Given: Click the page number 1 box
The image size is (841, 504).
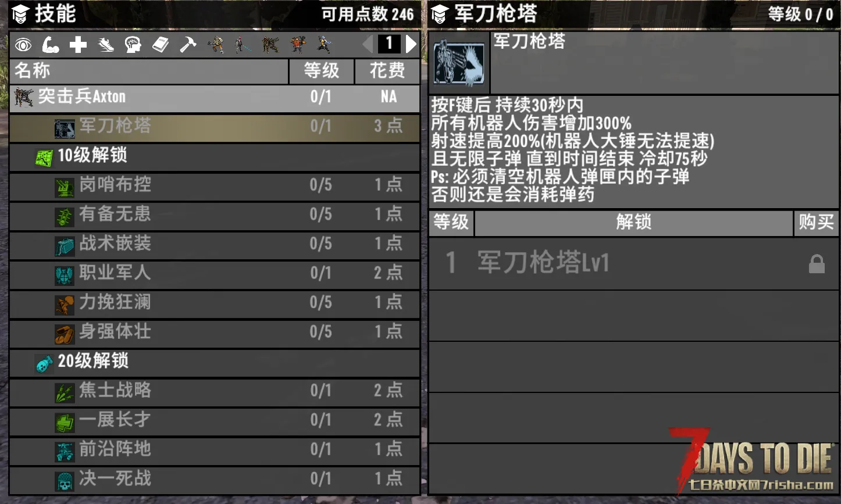Looking at the screenshot, I should coord(390,44).
